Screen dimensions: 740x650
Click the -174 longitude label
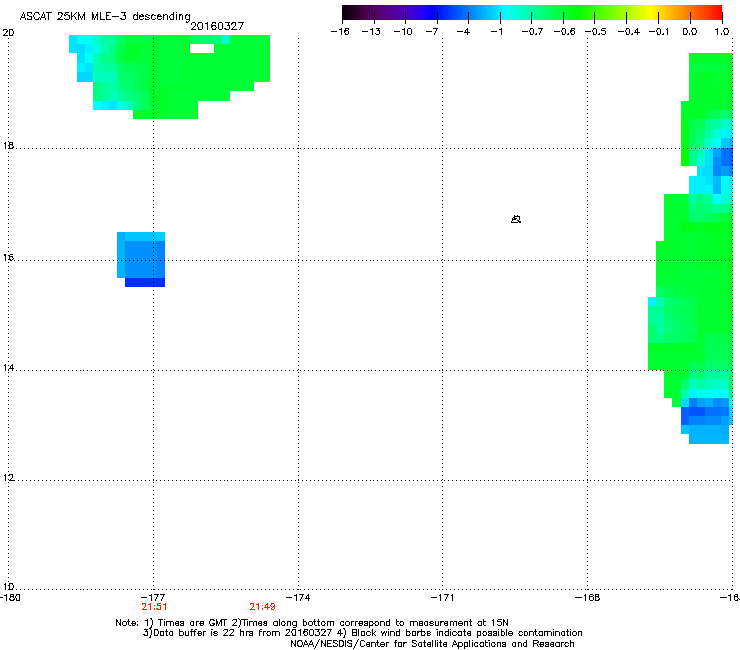[298, 598]
